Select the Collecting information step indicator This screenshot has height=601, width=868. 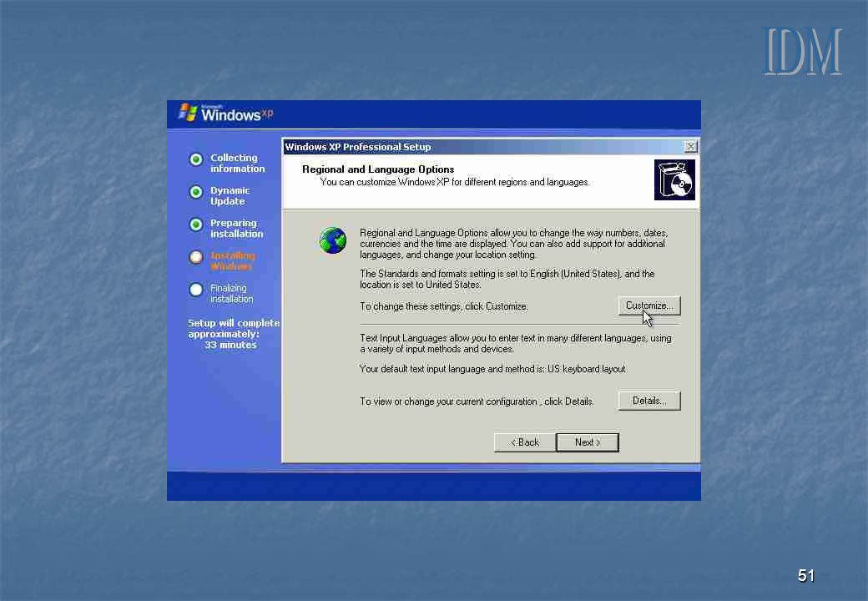tap(196, 159)
